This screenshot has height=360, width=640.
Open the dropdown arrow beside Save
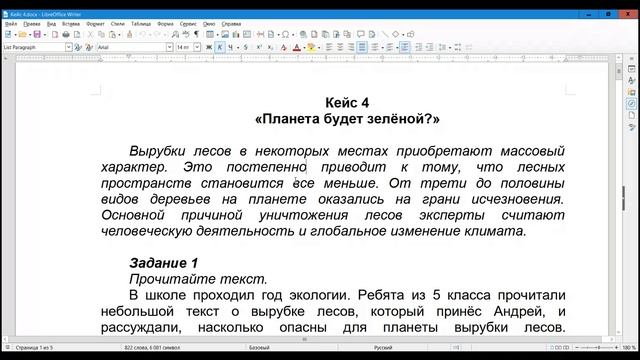(45, 35)
